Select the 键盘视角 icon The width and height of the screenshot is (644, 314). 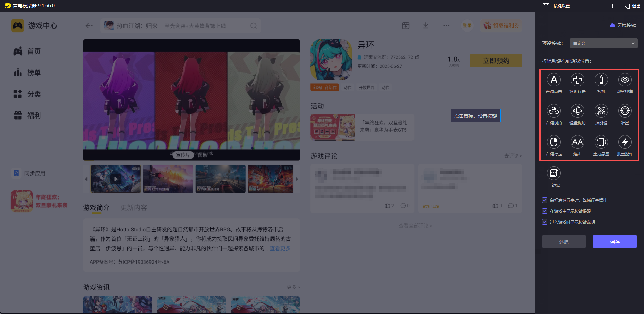pyautogui.click(x=578, y=111)
